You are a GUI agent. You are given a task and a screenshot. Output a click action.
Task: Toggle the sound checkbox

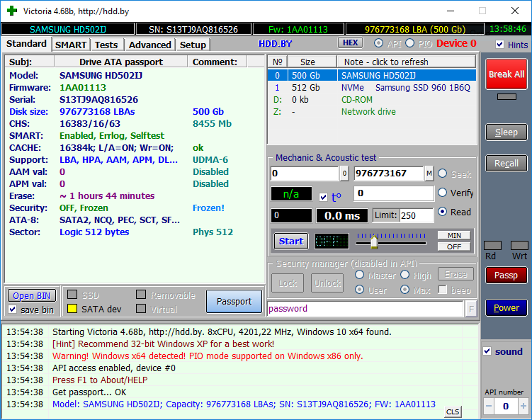coord(487,351)
